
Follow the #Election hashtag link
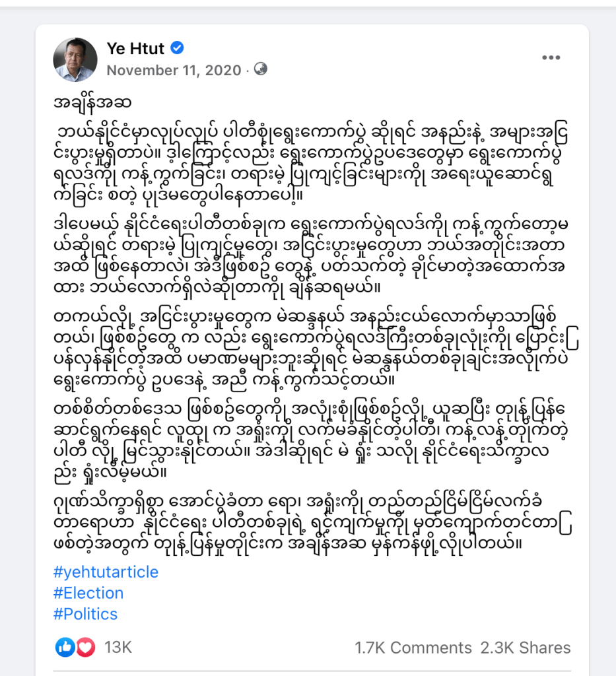pos(88,593)
